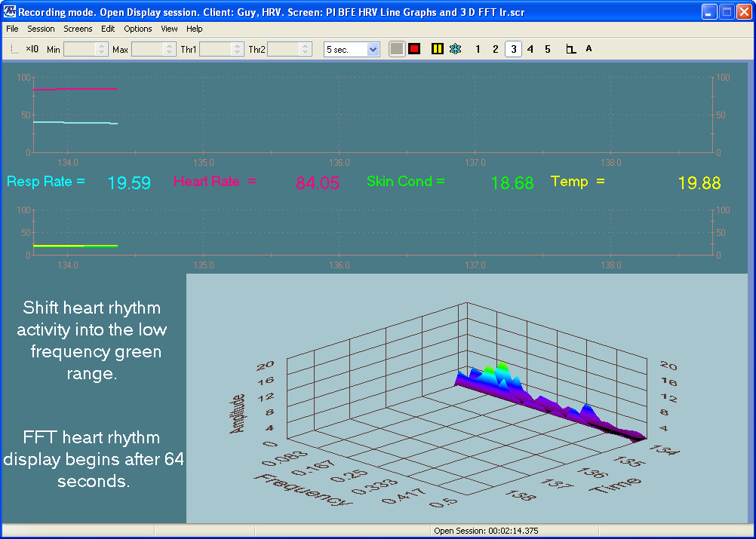Open the 5 sec. time span dropdown
The height and width of the screenshot is (539, 756).
click(373, 49)
